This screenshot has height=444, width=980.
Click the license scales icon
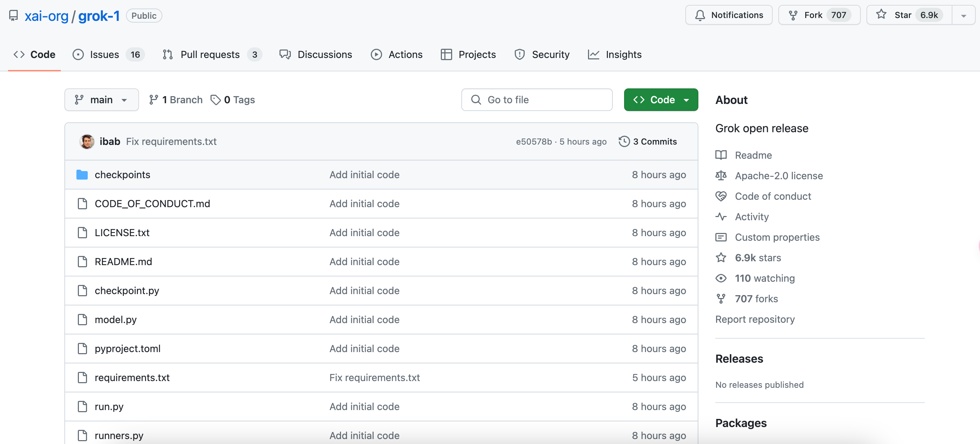point(721,175)
